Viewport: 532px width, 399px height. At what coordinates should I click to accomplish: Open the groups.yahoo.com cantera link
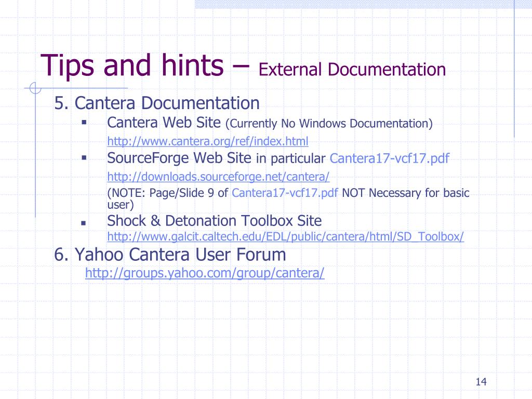point(205,273)
